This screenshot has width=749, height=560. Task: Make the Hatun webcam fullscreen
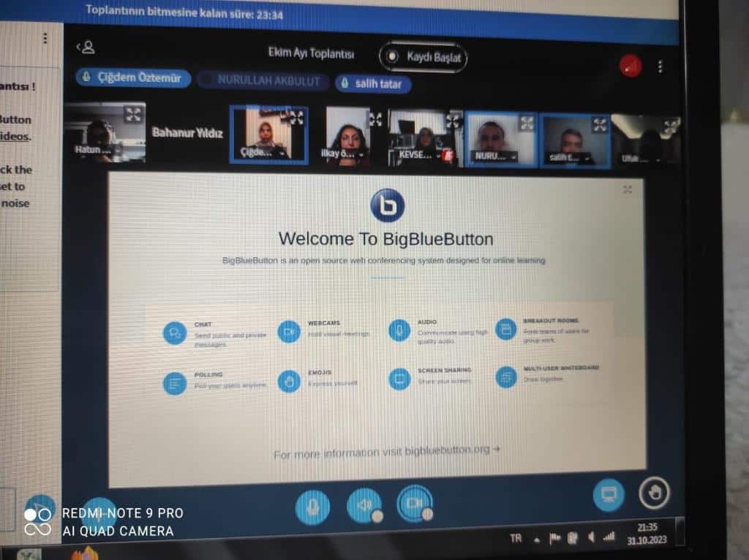133,115
